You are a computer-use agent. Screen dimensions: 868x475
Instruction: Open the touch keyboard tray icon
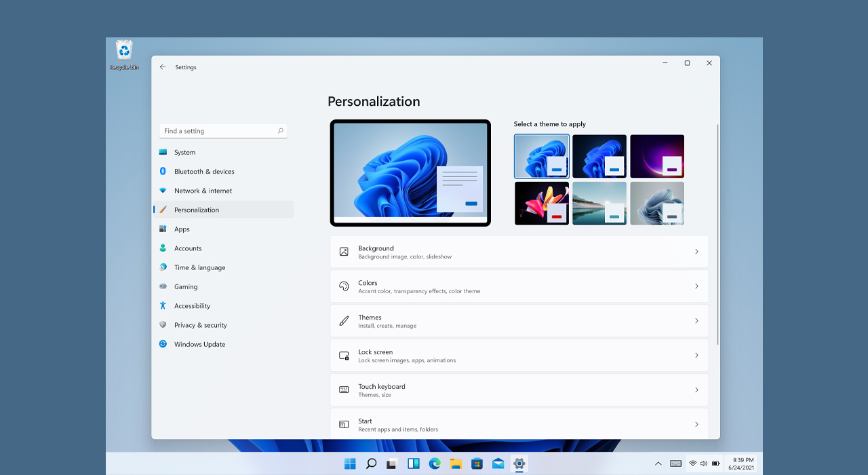click(675, 463)
